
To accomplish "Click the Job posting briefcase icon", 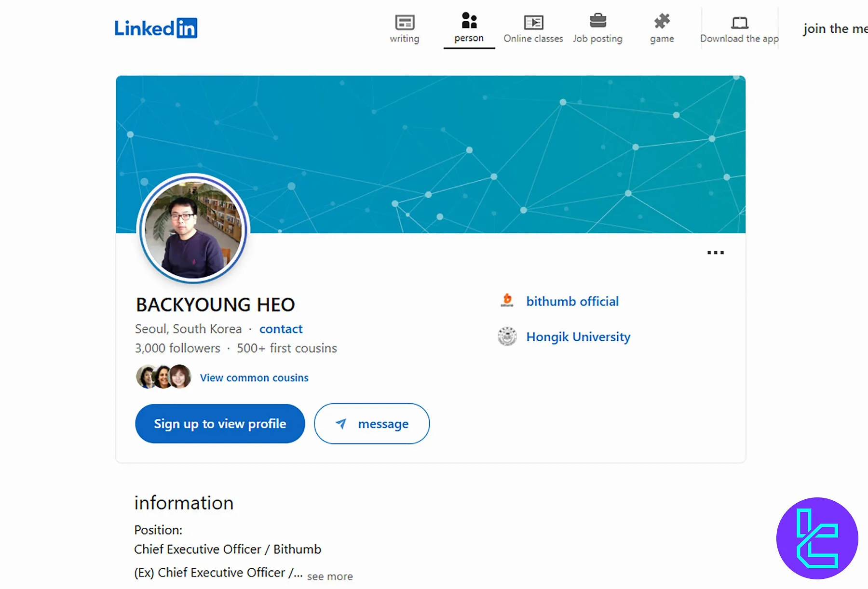I will pos(598,21).
